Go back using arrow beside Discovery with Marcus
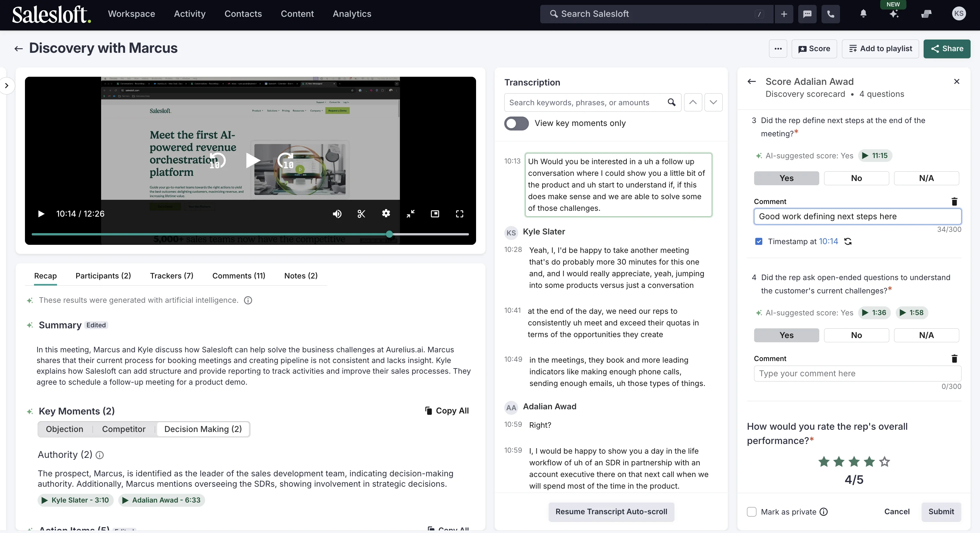This screenshot has height=533, width=980. pyautogui.click(x=18, y=48)
